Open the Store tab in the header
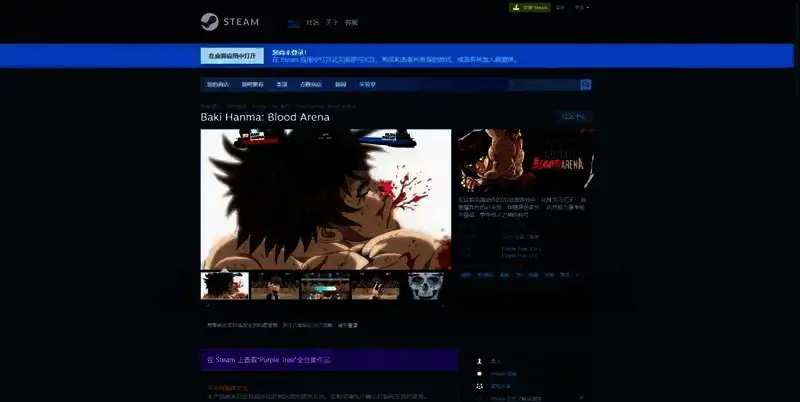 click(293, 21)
